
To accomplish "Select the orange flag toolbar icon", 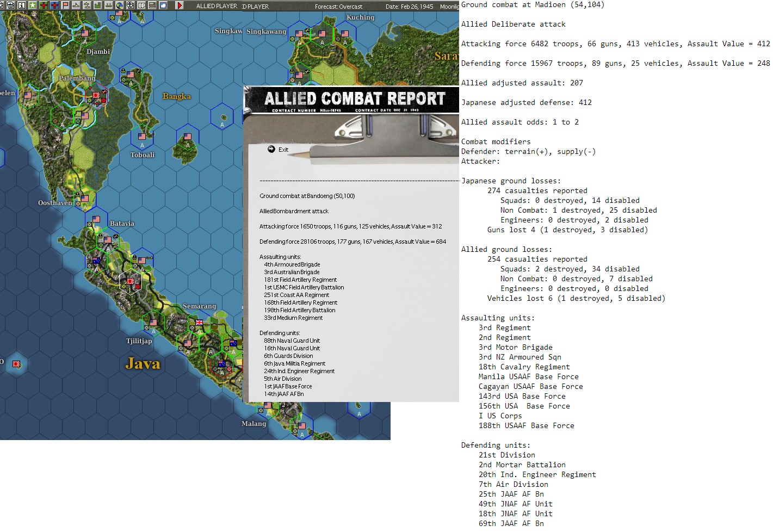I will click(65, 5).
